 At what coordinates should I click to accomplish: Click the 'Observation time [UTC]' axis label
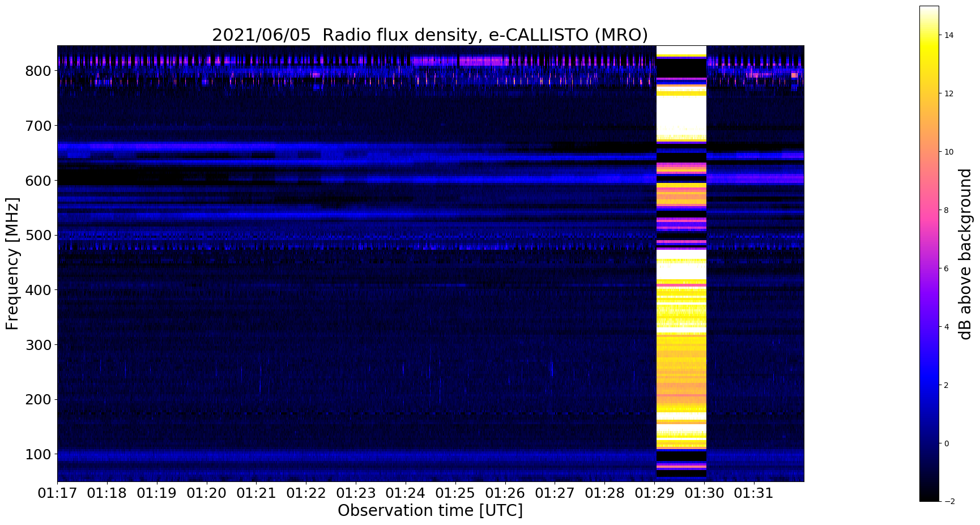(x=430, y=511)
